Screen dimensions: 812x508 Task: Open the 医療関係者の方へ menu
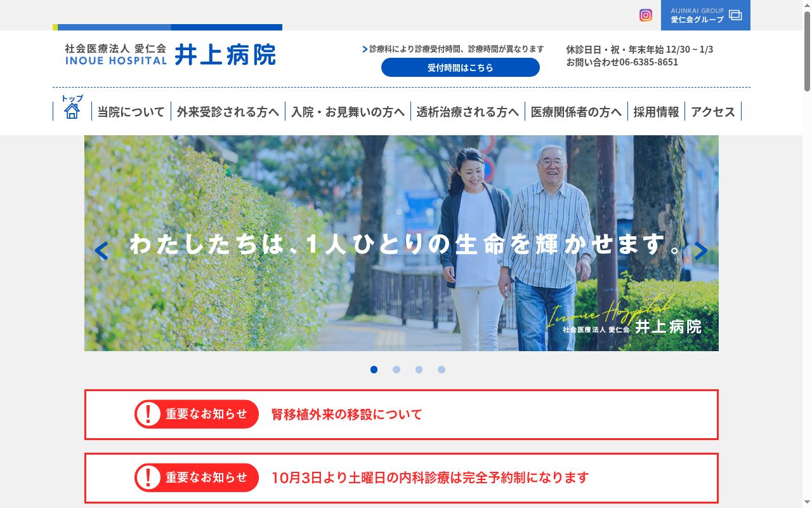(576, 112)
